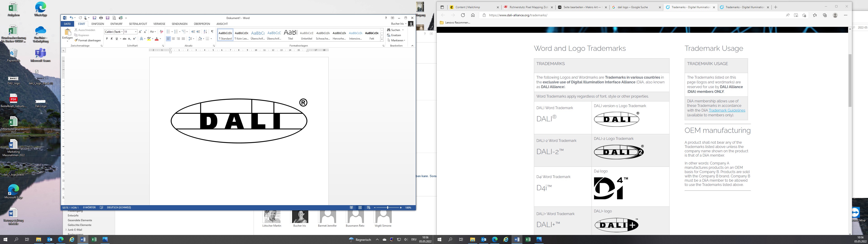Switch to the ÜBERPRÜFEN ribbon tab

pyautogui.click(x=202, y=24)
